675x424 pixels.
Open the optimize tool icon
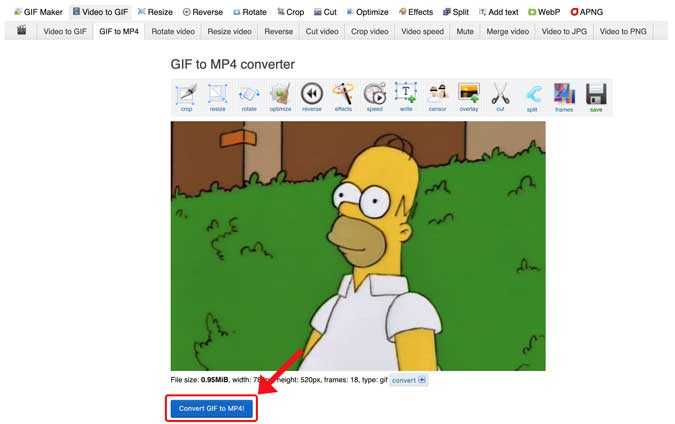281,97
